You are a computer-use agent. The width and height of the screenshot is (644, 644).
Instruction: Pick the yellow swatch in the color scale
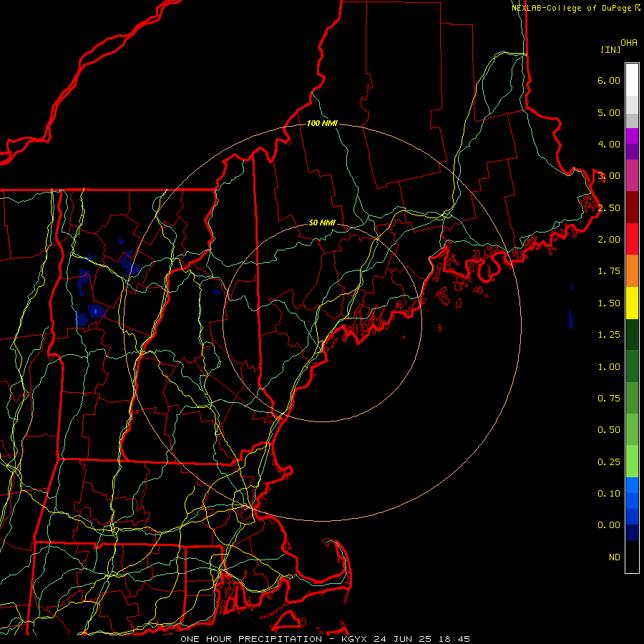(632, 303)
